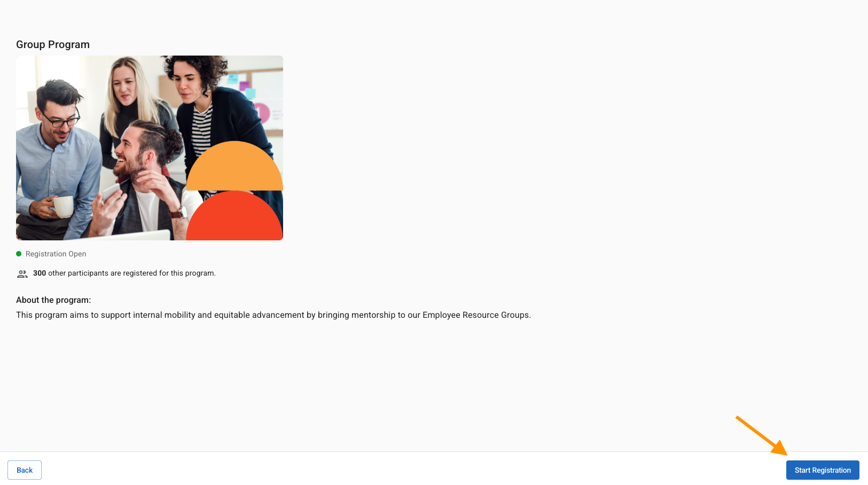The width and height of the screenshot is (868, 485).
Task: Click the Registration Open status label
Action: click(x=56, y=254)
